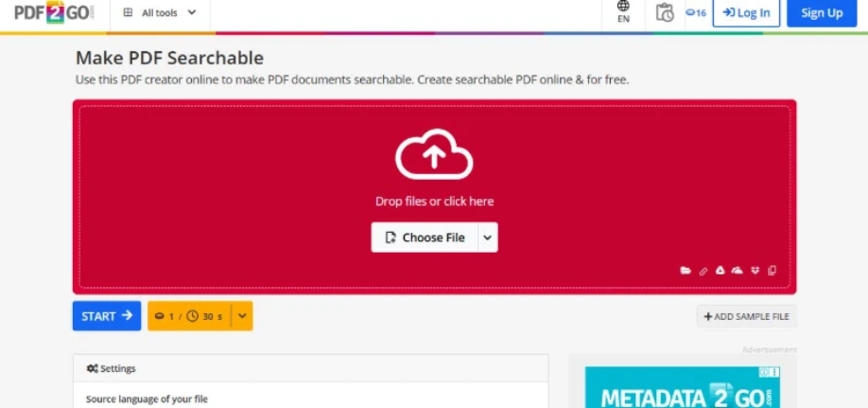Expand the Choose File source dropdown arrow
Image resolution: width=868 pixels, height=408 pixels.
488,238
